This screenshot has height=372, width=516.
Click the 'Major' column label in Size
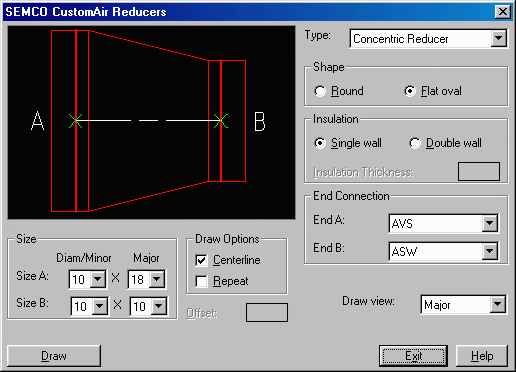point(146,258)
